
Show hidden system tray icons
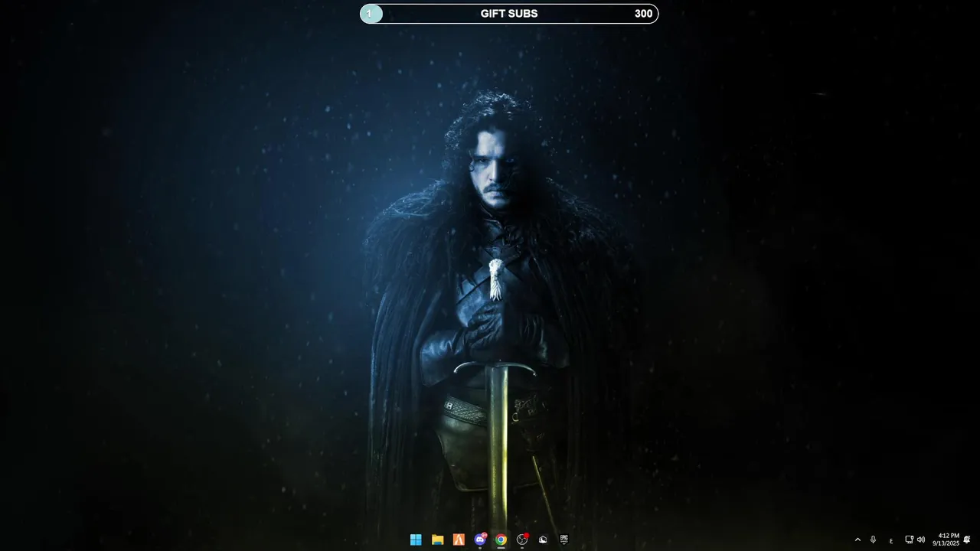(x=857, y=540)
